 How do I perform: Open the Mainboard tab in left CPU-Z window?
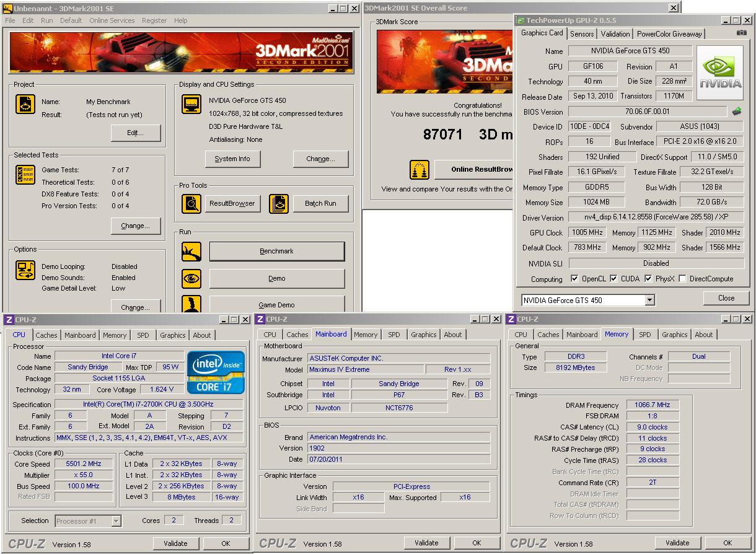coord(81,335)
